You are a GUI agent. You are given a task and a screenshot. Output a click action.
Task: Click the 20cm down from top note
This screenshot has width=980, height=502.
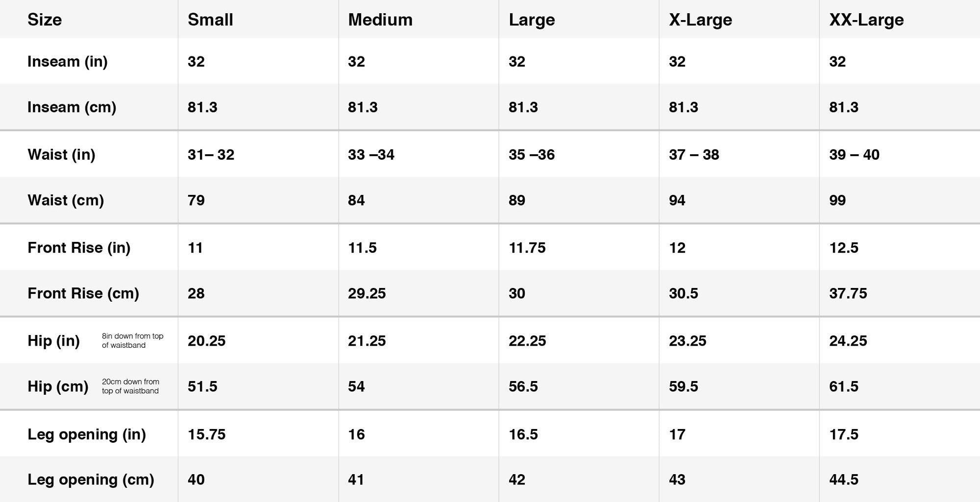click(x=130, y=386)
